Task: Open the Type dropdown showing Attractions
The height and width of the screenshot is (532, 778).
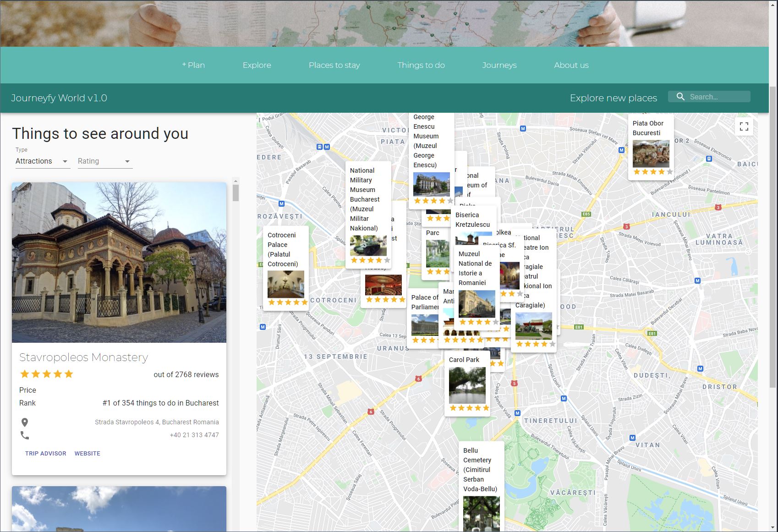Action: [x=37, y=161]
